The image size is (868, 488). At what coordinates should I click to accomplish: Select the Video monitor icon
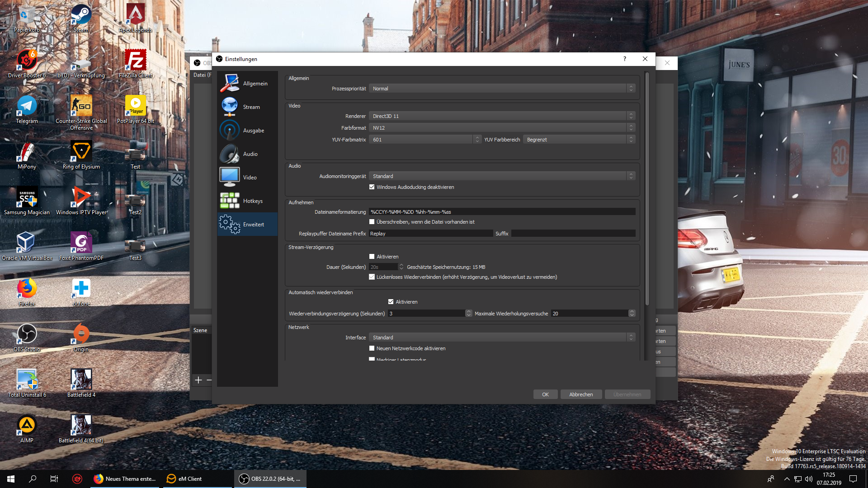point(230,177)
